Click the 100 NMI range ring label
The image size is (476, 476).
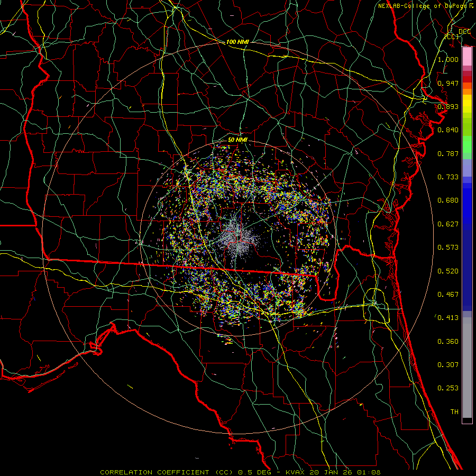[237, 42]
